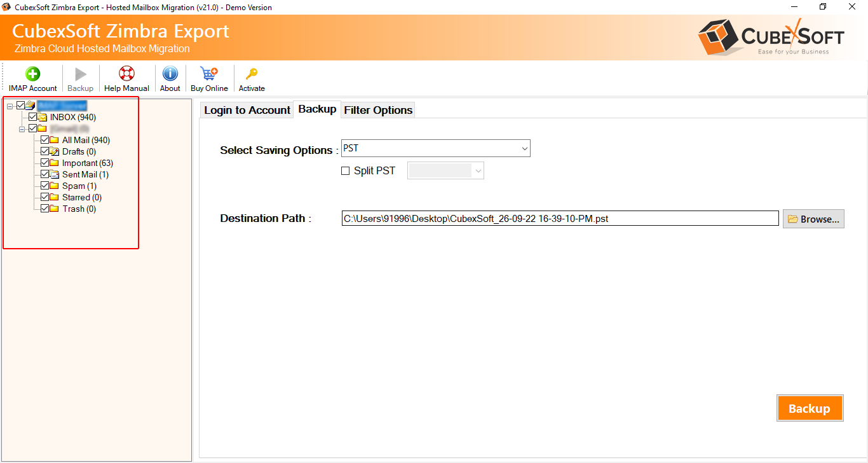Click the orange Backup button
The width and height of the screenshot is (868, 463).
pyautogui.click(x=810, y=408)
